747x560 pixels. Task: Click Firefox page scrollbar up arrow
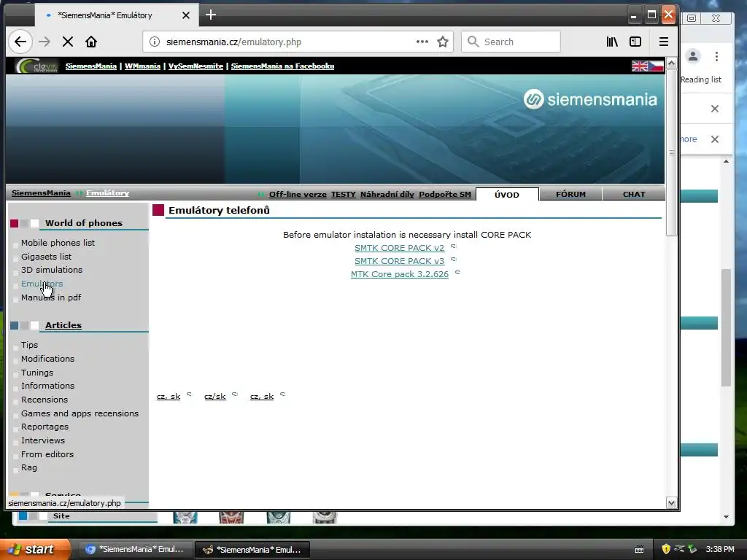coord(671,63)
